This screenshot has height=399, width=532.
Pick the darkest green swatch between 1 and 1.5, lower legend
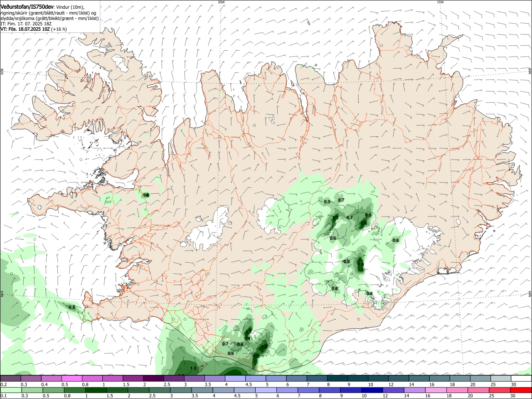coord(96,390)
